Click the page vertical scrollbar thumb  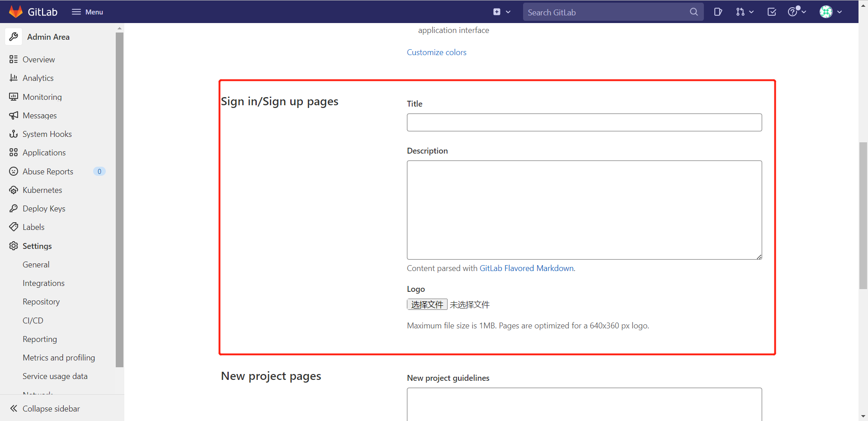(x=863, y=215)
